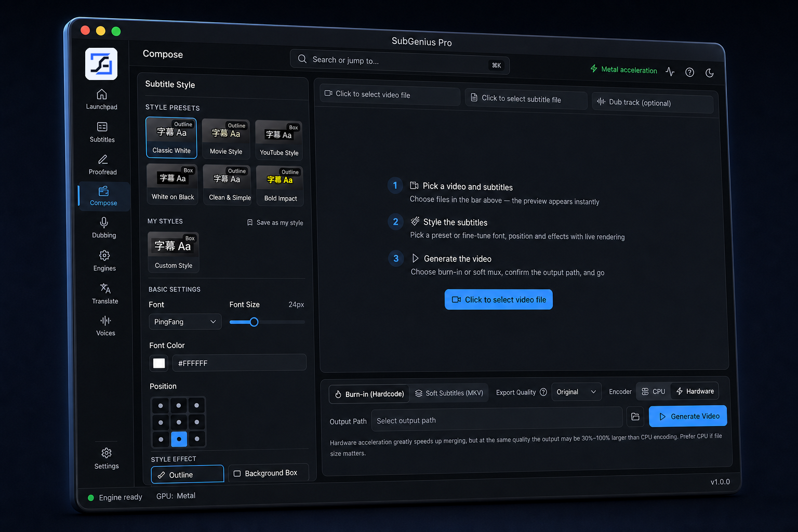Viewport: 798px width, 532px height.
Task: Set position to bottom left
Action: (161, 440)
